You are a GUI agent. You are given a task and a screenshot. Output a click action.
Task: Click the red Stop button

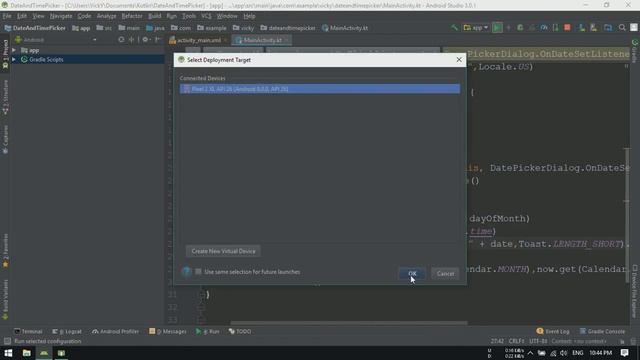coord(567,28)
